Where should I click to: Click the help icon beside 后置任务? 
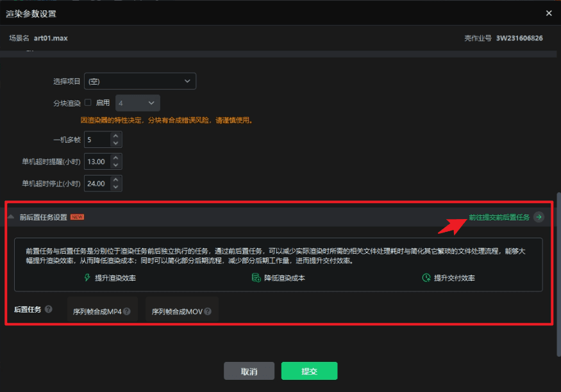click(x=48, y=309)
